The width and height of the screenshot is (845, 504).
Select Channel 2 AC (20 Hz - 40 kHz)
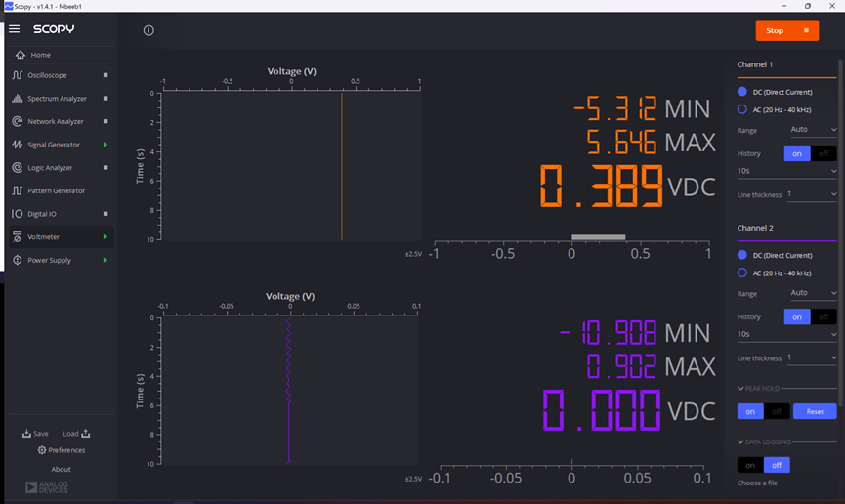tap(742, 273)
